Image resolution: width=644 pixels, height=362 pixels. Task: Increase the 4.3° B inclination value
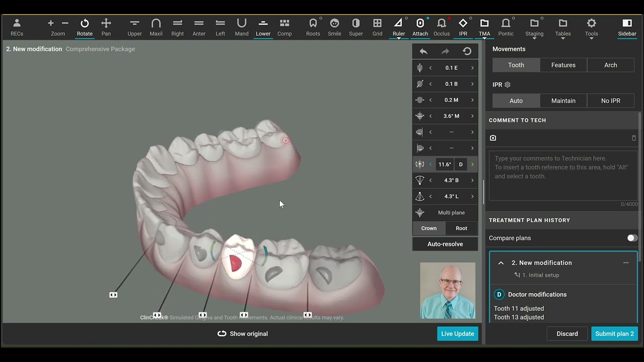(x=472, y=180)
